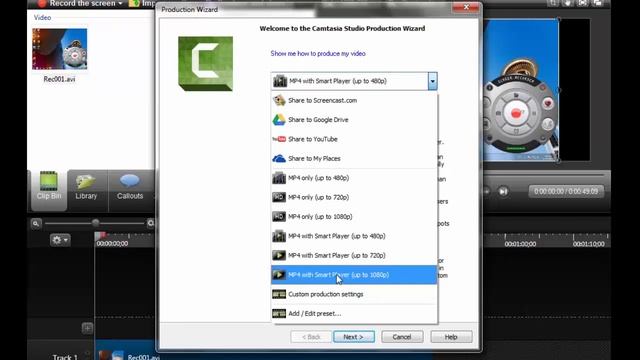Click the timeline zoom magnifier icon
The image size is (640, 360).
coord(36,223)
